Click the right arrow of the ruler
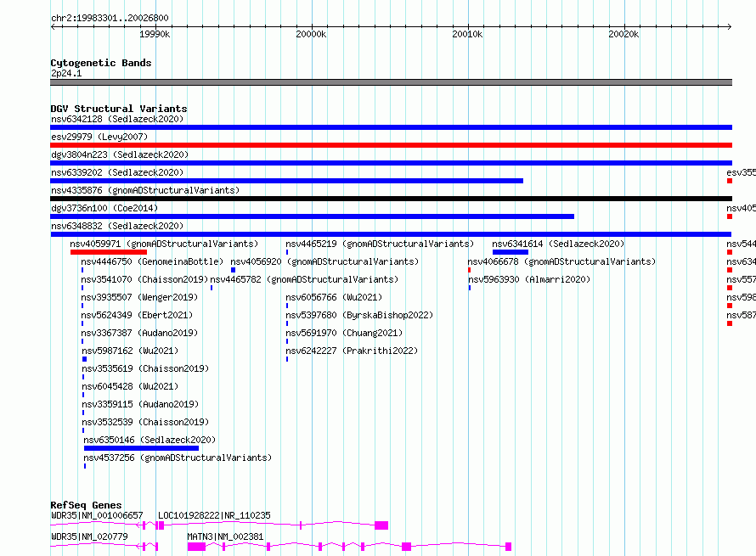756x556 pixels. click(x=730, y=26)
